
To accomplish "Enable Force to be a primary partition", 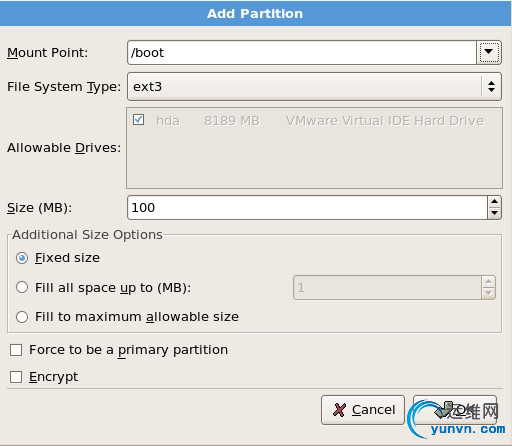I will click(16, 350).
